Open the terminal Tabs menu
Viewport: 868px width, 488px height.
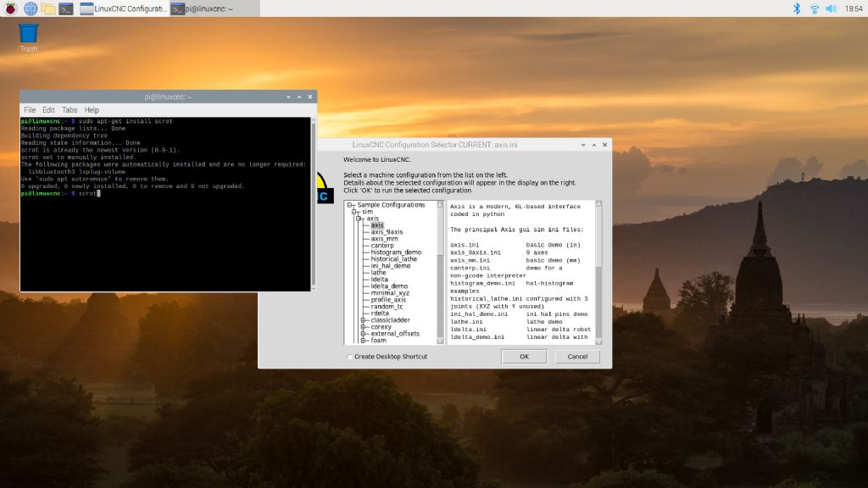(70, 110)
